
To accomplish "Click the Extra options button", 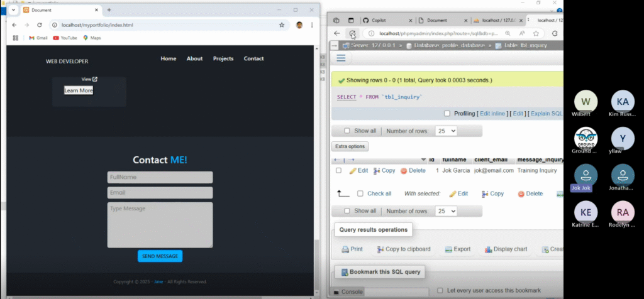I will click(350, 146).
